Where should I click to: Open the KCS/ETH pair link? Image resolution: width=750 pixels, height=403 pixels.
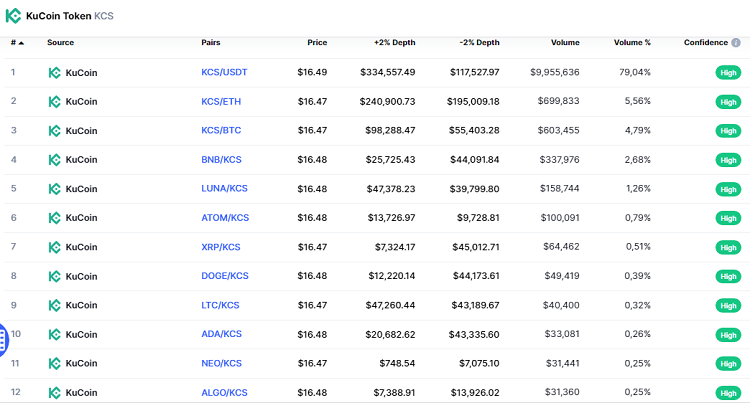point(220,102)
